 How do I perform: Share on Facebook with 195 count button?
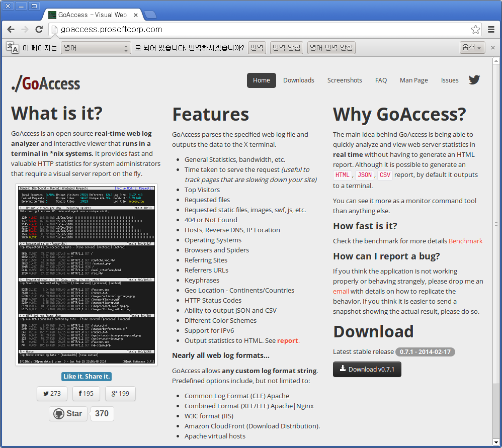86,393
